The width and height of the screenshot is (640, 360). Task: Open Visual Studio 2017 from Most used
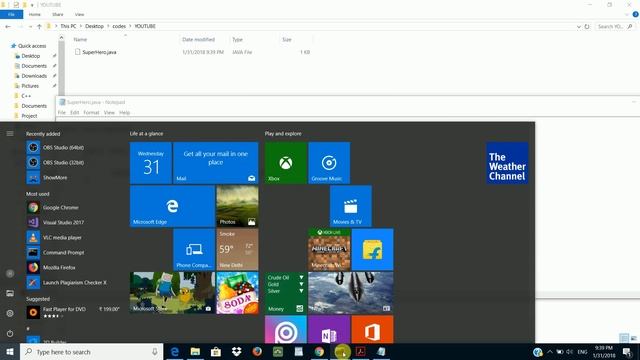tap(55, 222)
